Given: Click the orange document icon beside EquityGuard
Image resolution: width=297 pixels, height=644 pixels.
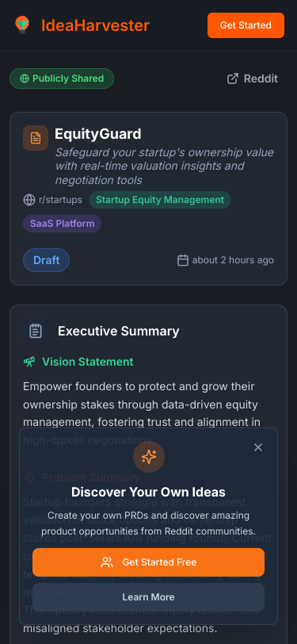Looking at the screenshot, I should pos(36,138).
